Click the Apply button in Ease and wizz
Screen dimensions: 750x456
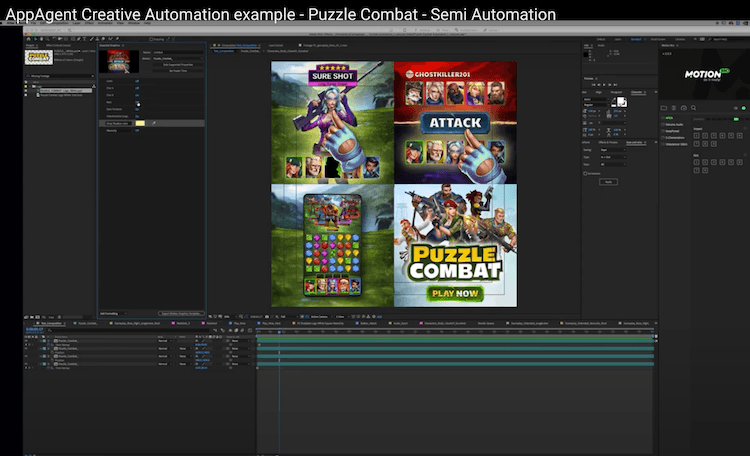[608, 182]
